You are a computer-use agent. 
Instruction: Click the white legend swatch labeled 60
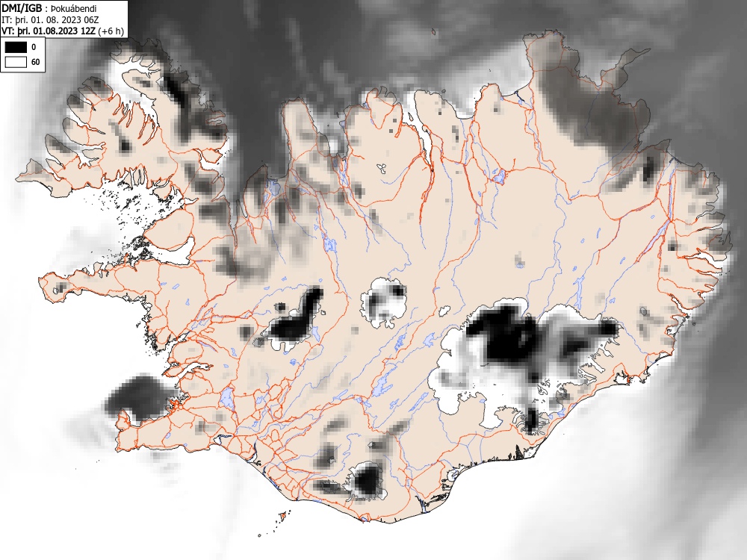pos(16,62)
